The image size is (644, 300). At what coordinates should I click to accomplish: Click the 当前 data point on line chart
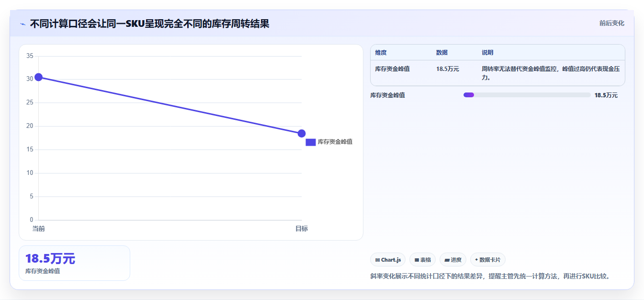point(38,77)
